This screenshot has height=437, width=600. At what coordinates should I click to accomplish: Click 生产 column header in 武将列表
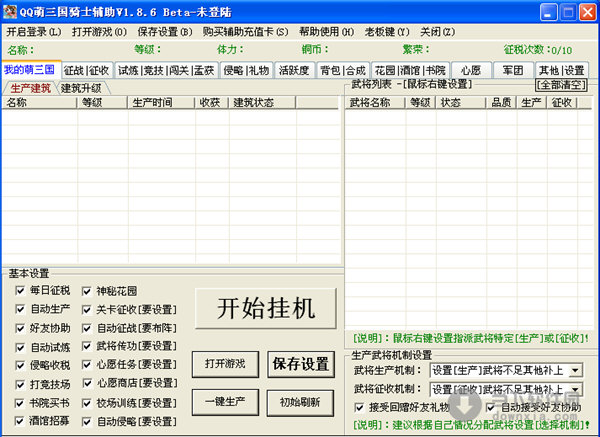(532, 103)
